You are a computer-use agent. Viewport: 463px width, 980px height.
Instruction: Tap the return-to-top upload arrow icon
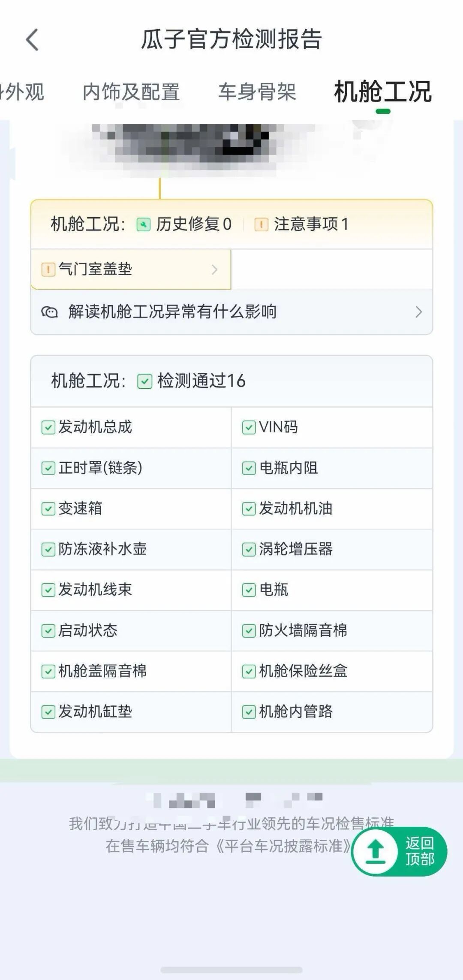(x=376, y=851)
